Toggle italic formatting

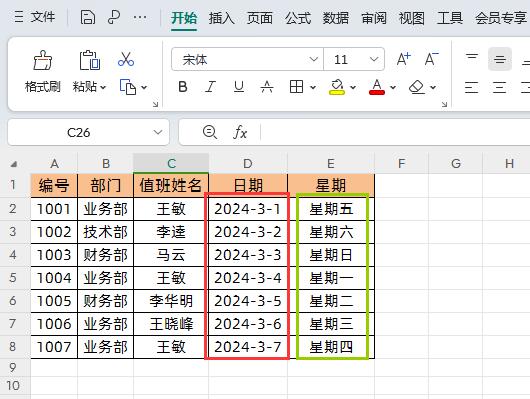tap(211, 87)
